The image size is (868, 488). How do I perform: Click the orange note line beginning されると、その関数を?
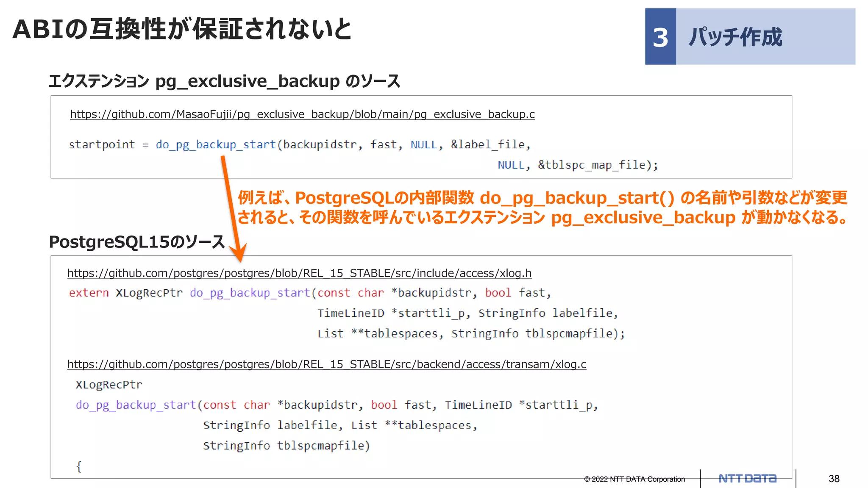pyautogui.click(x=542, y=217)
